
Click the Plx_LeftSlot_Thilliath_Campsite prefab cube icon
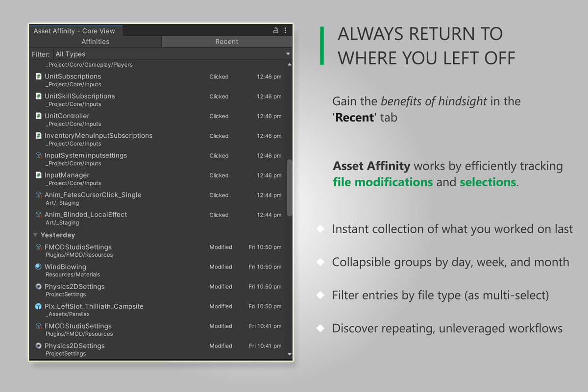click(38, 306)
